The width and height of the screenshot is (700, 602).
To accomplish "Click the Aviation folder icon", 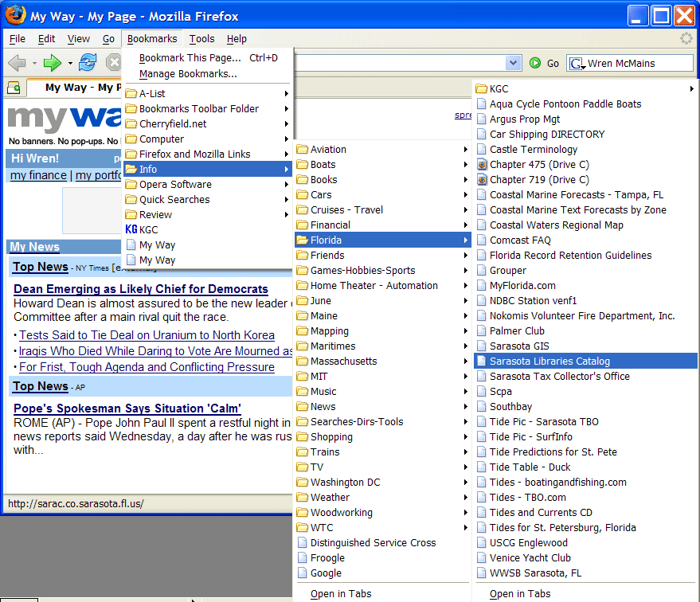I will click(303, 150).
